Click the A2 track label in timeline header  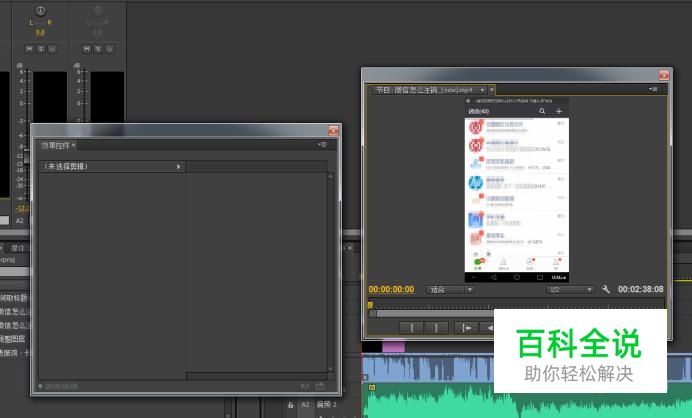(x=305, y=404)
